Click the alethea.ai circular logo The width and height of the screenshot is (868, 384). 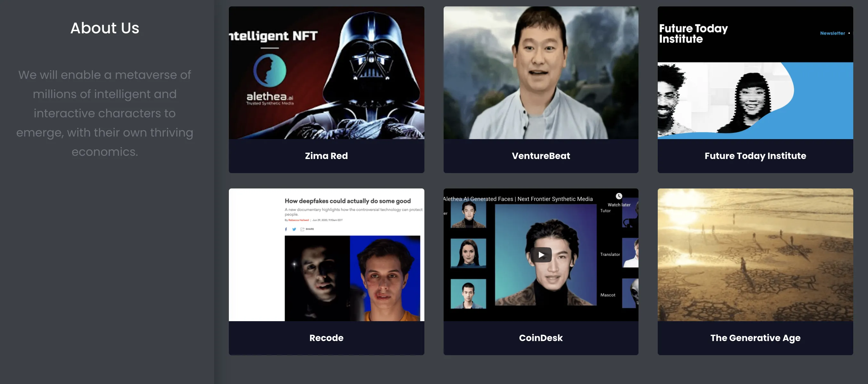[x=270, y=71]
